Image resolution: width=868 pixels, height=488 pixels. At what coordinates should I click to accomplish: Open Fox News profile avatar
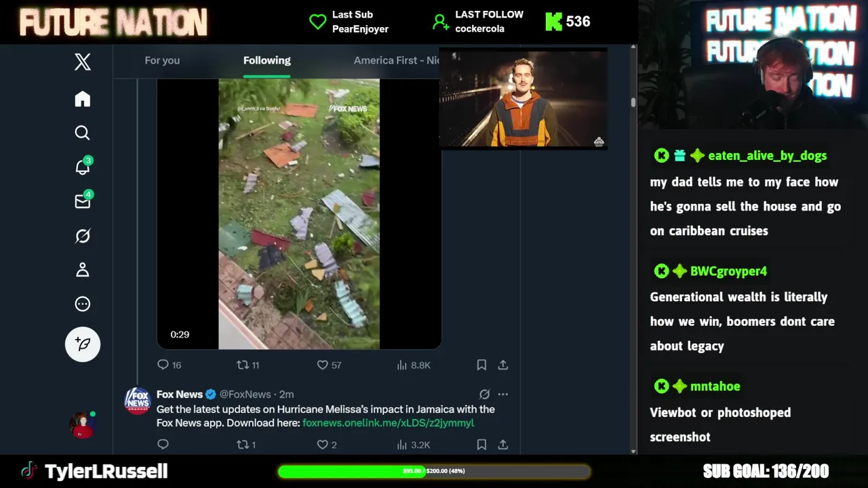pos(137,401)
